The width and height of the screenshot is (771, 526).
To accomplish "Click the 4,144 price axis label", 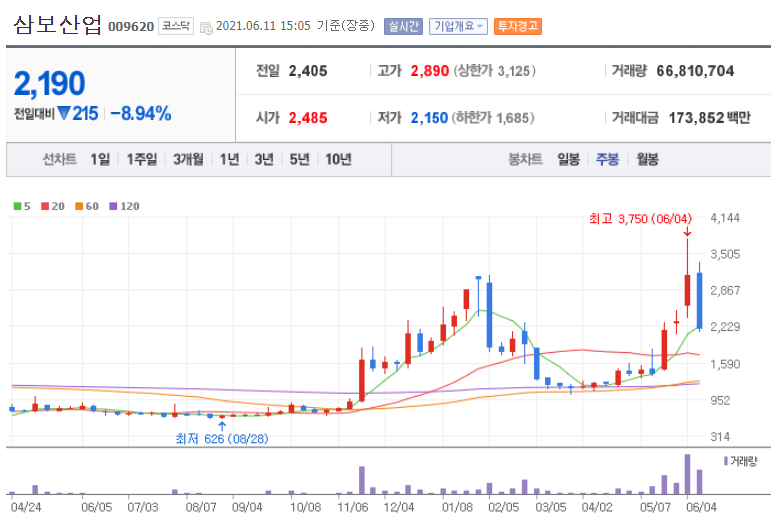I will pyautogui.click(x=725, y=218).
